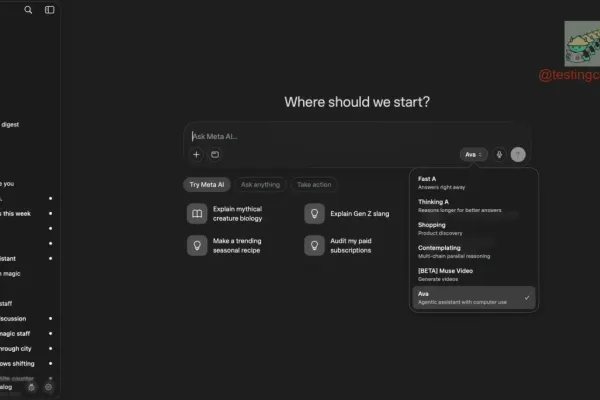
Task: Open sidebar chat ending in "rough city"
Action: coord(26,349)
